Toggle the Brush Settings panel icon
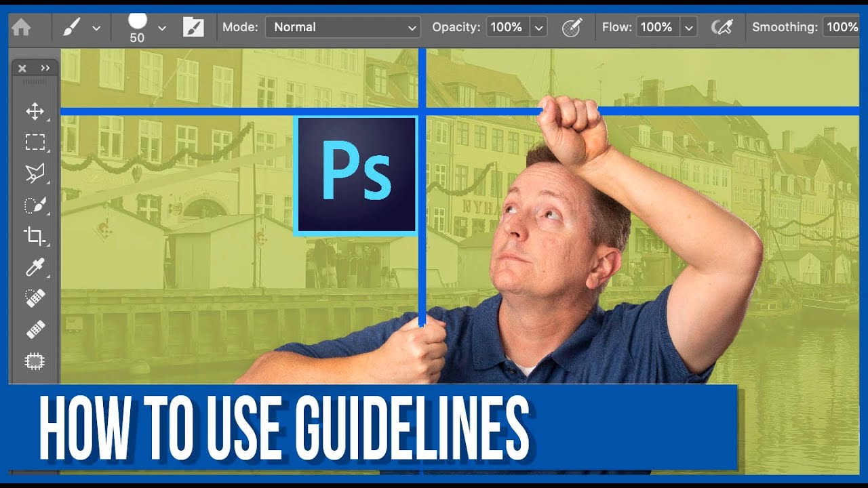868x488 pixels. (193, 28)
